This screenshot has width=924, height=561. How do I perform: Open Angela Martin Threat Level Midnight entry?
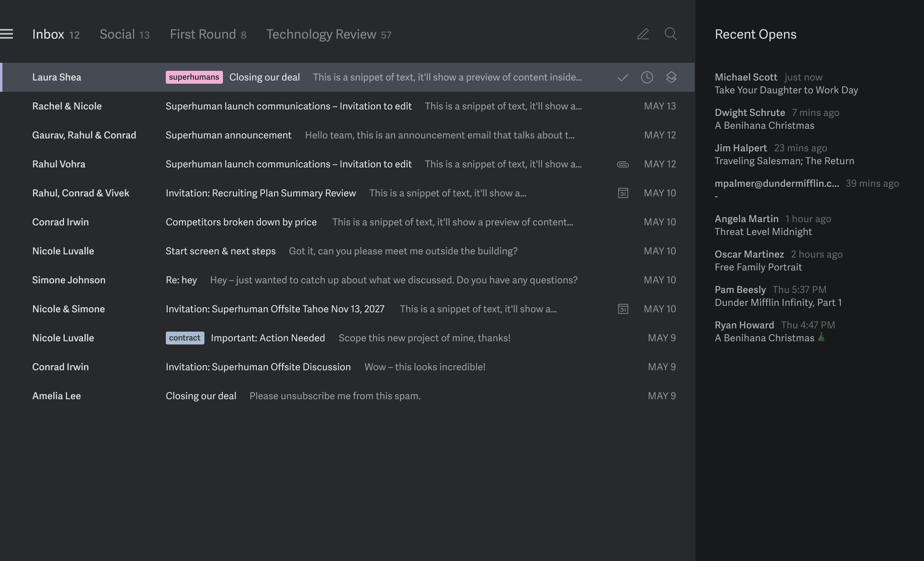click(773, 225)
